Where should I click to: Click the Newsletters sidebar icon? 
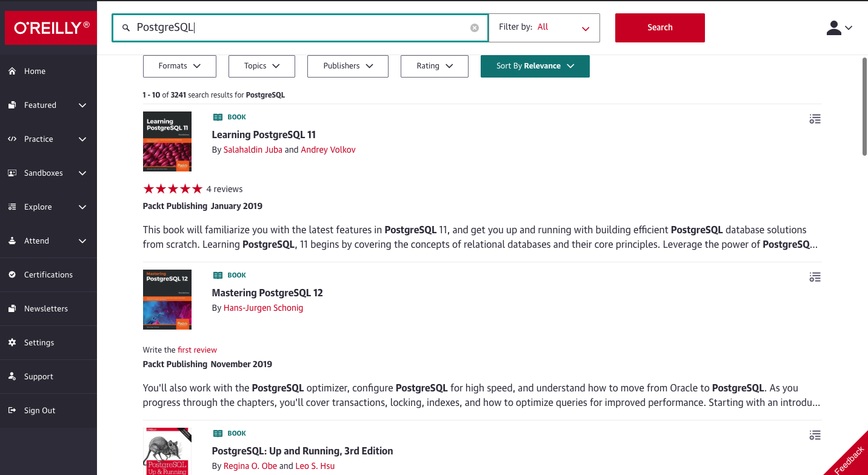tap(12, 308)
